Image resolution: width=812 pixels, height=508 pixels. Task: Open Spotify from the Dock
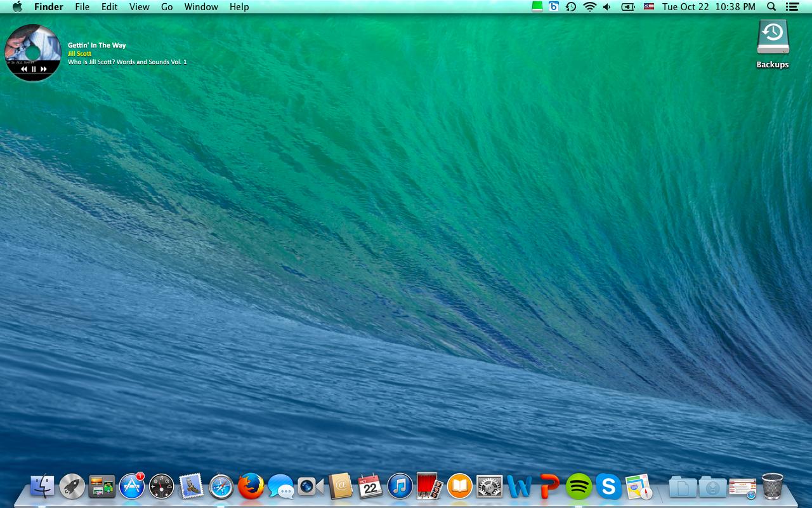(x=579, y=487)
